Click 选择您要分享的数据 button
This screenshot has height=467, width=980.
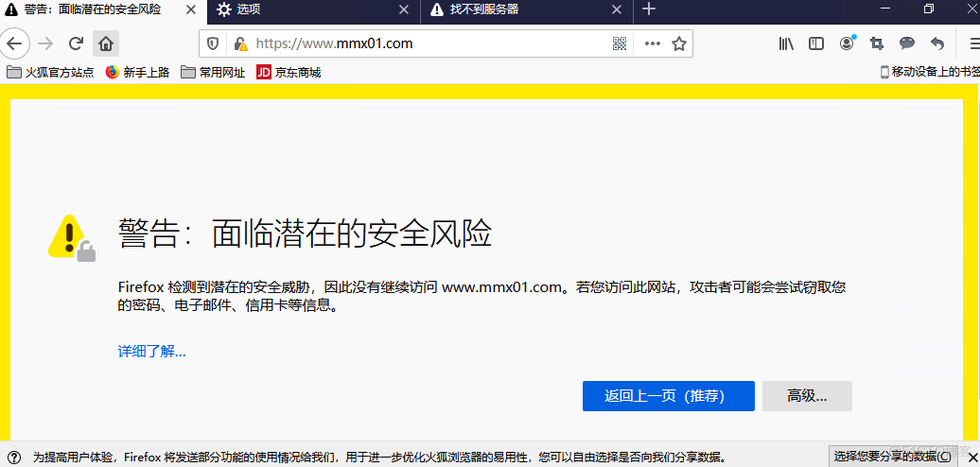(895, 456)
